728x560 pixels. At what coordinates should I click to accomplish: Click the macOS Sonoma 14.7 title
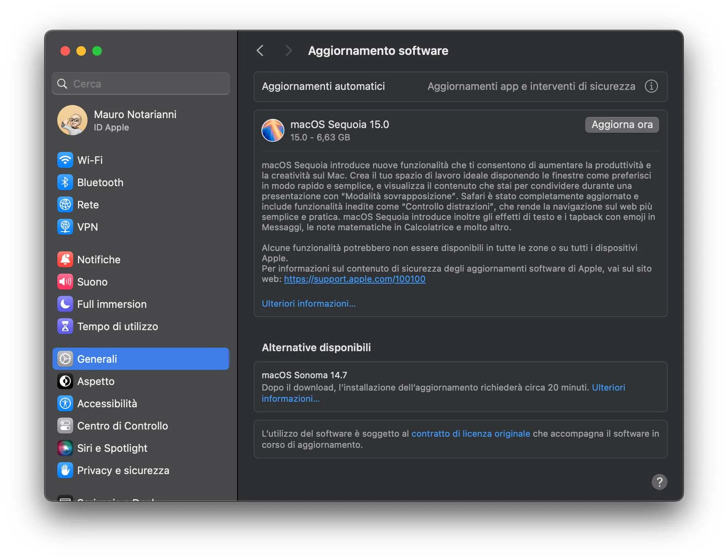point(304,375)
